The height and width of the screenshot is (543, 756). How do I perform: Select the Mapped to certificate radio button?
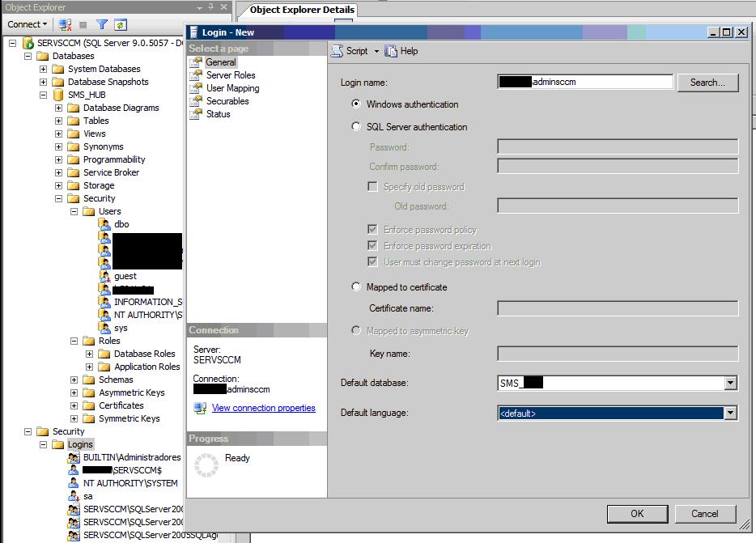356,286
